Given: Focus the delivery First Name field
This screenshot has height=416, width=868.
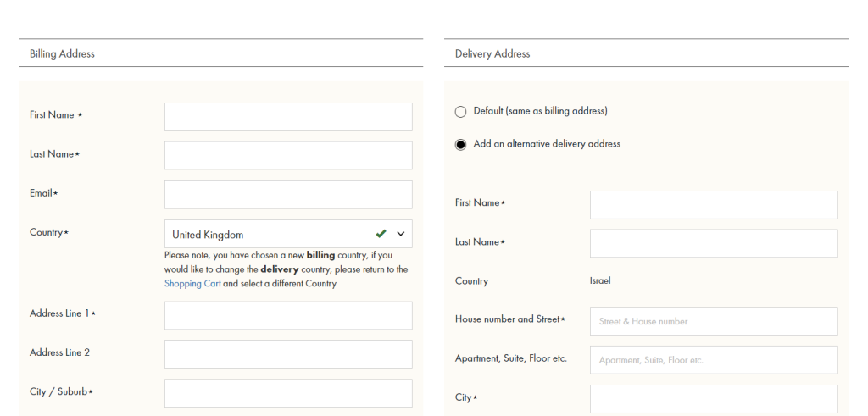Looking at the screenshot, I should pos(714,205).
